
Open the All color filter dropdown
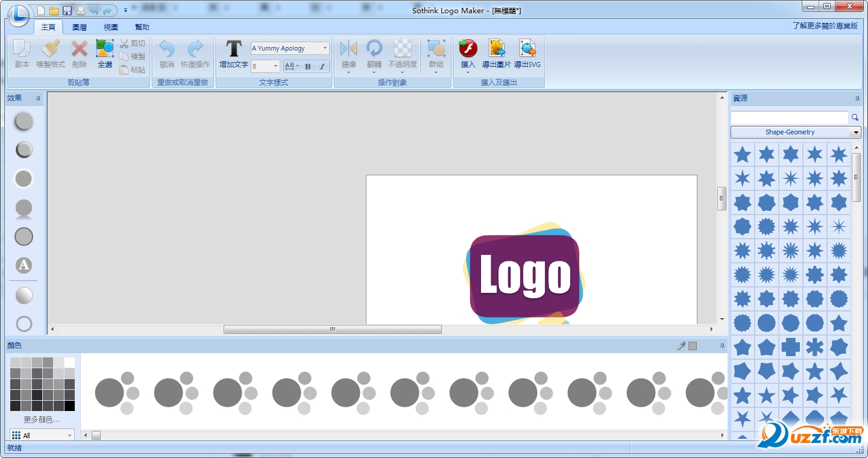coord(42,435)
